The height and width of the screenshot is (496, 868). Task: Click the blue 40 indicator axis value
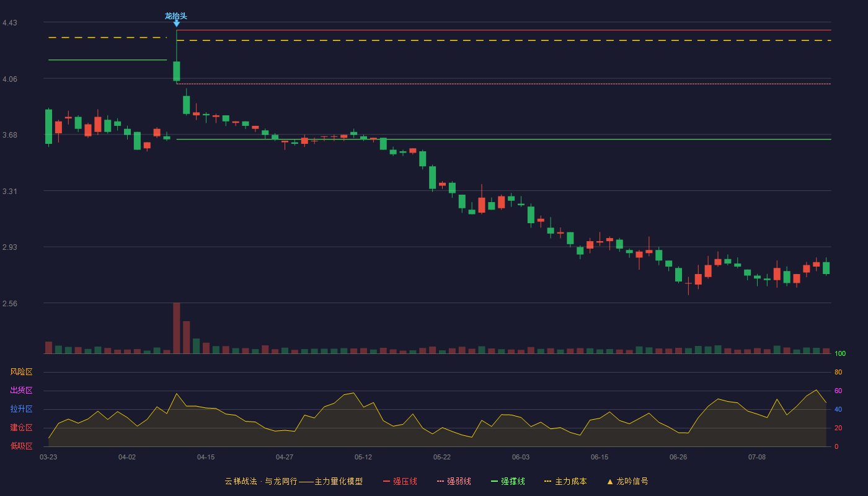click(838, 409)
